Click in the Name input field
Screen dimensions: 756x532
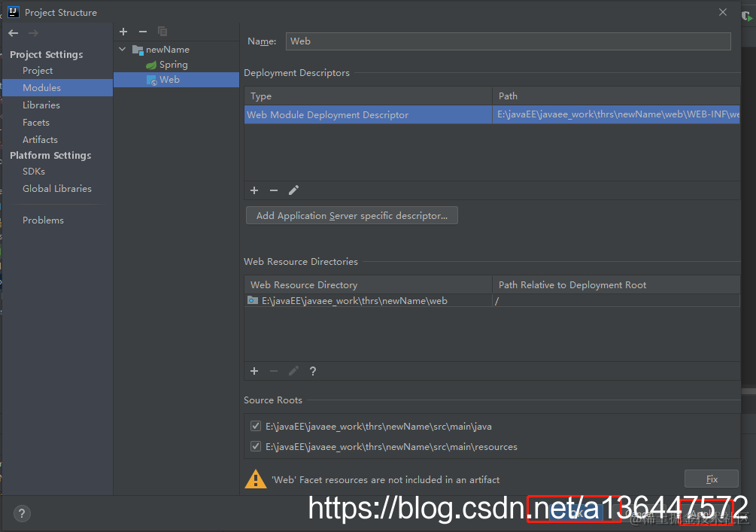coord(509,41)
